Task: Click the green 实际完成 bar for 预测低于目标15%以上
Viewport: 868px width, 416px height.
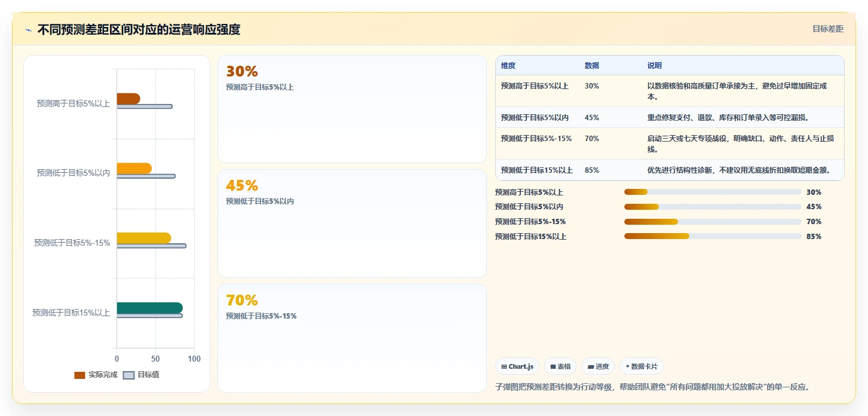Action: tap(150, 308)
